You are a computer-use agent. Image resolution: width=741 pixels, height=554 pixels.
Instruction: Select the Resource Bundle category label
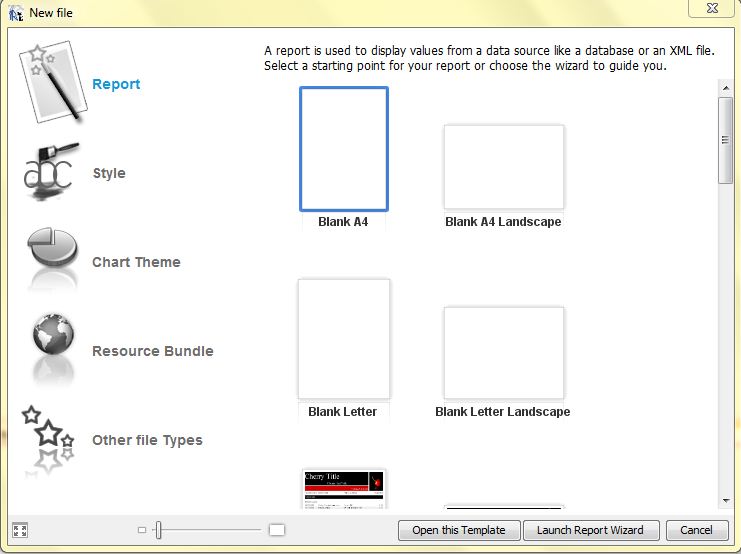tap(153, 351)
